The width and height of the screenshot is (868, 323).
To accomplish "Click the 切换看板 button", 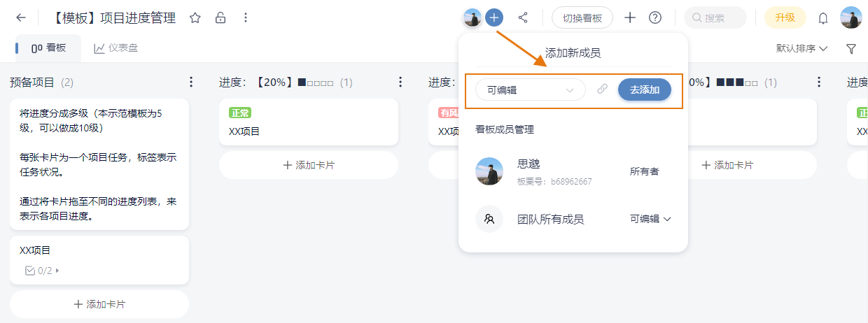I will pyautogui.click(x=582, y=17).
